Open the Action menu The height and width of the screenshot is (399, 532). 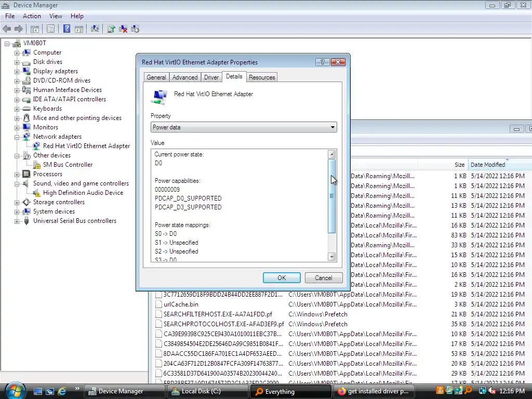click(x=32, y=16)
